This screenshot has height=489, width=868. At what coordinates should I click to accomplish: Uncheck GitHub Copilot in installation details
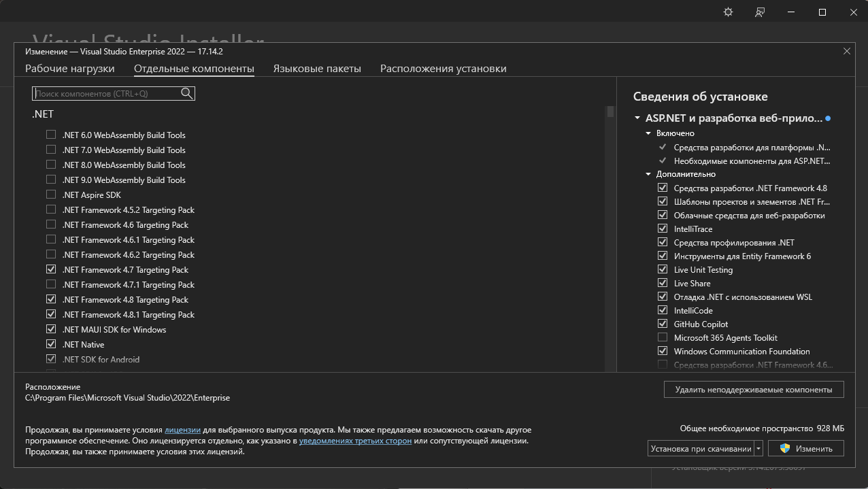click(663, 324)
